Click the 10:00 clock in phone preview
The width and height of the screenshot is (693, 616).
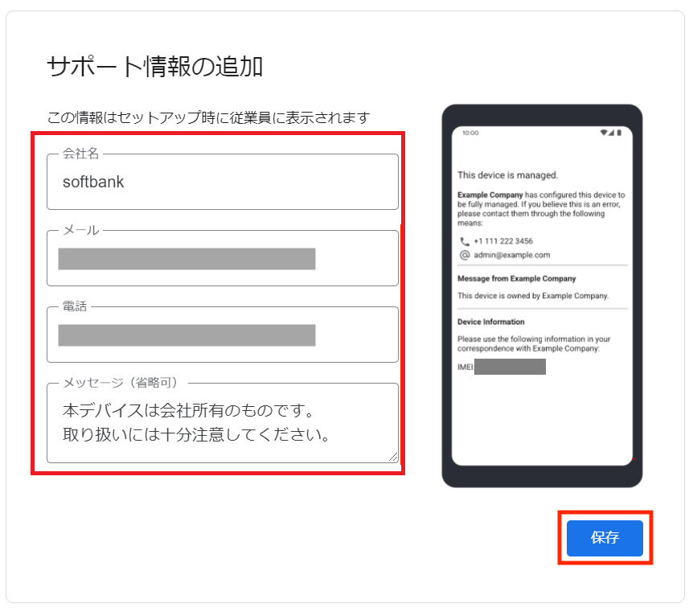coord(470,133)
